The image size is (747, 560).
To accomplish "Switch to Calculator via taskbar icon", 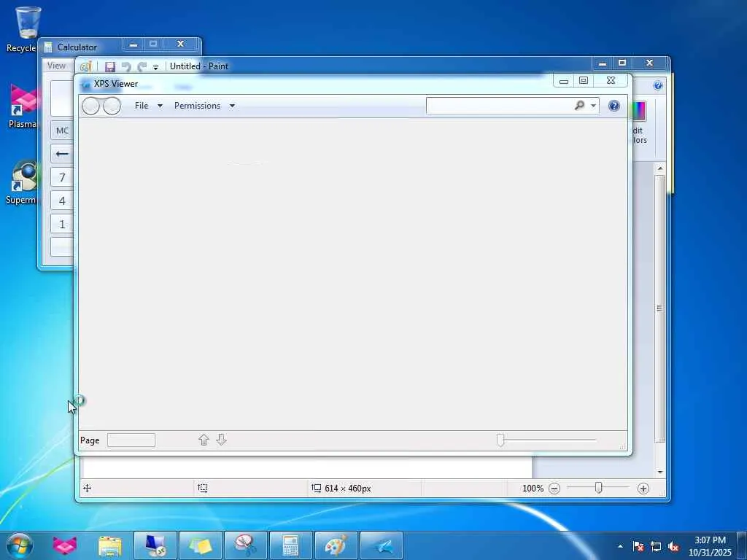I will [290, 545].
